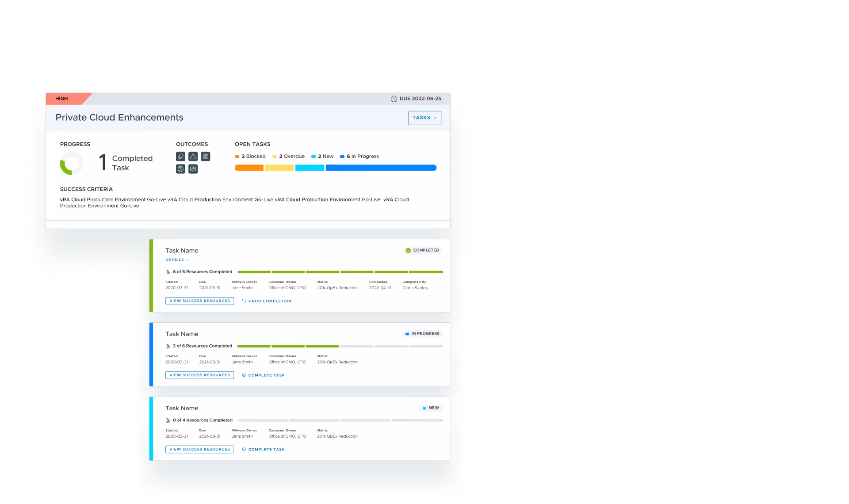Image resolution: width=849 pixels, height=504 pixels.
Task: Click the clock outcome icon
Action: (x=180, y=169)
